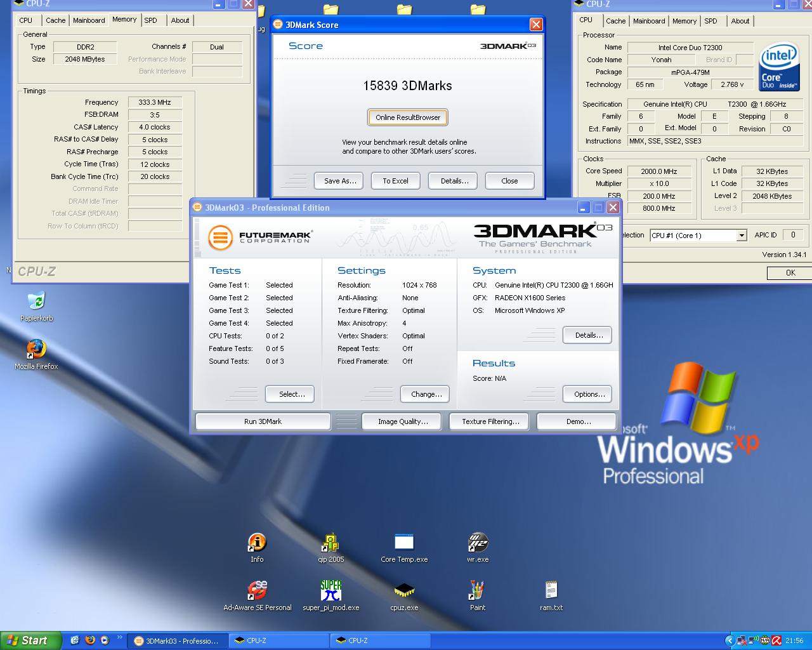Viewport: 812px width, 650px height.
Task: Select the wr.exe desktop icon
Action: 478,547
